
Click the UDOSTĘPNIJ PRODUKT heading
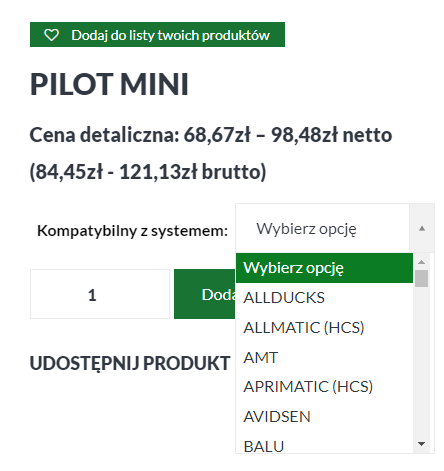(130, 363)
